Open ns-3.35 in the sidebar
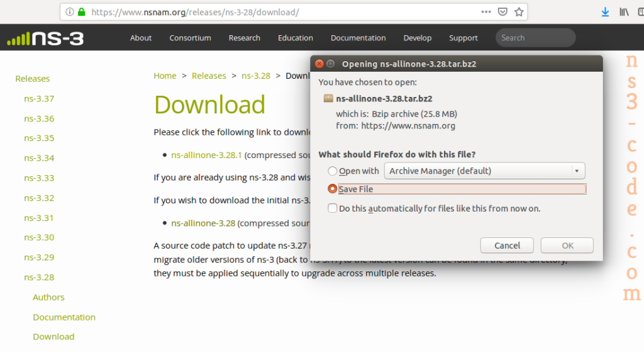Screen dimensions: 644x352 39,138
